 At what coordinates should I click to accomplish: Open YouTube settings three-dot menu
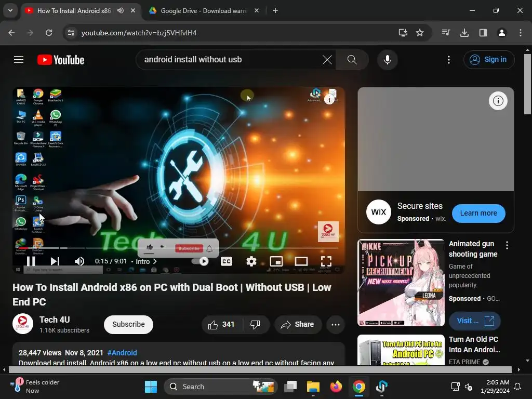(449, 60)
